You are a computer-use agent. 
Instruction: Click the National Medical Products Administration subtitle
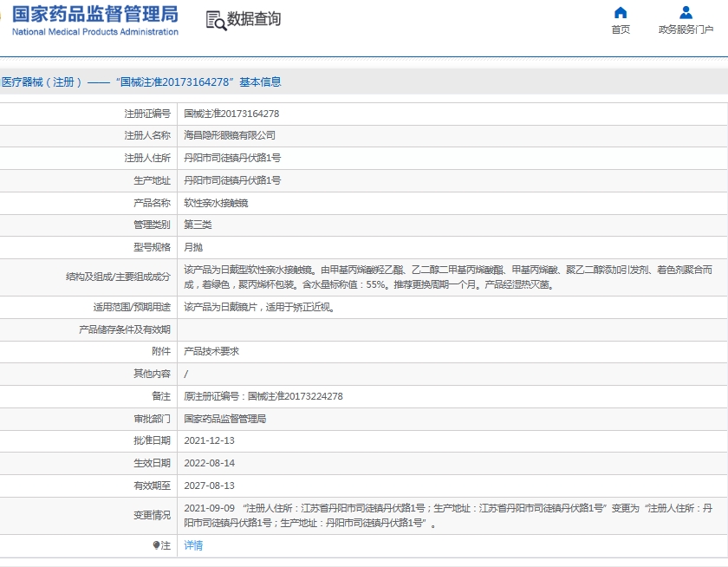[95, 31]
